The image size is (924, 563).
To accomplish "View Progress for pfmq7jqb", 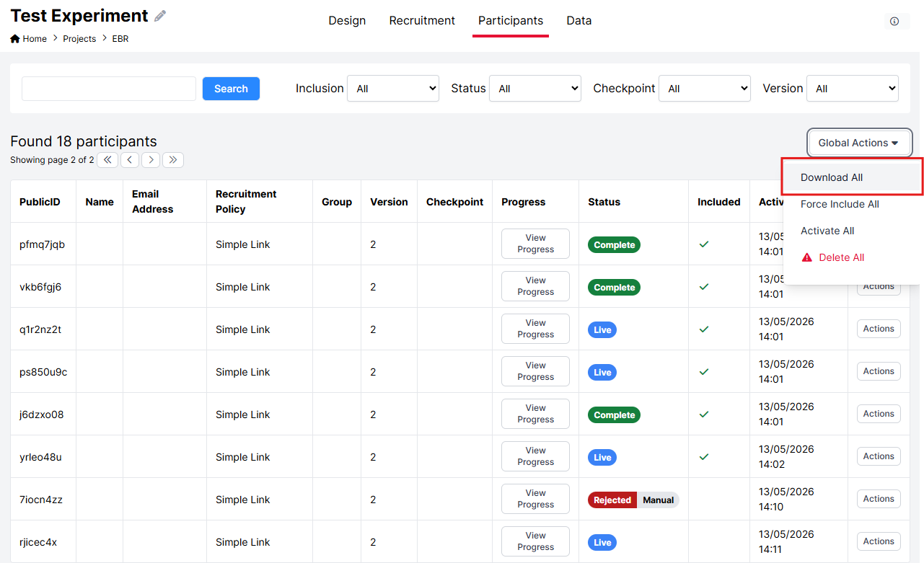I will coord(535,244).
